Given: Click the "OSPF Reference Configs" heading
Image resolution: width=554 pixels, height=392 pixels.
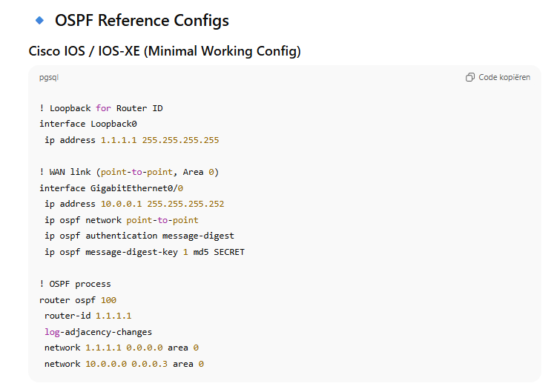Looking at the screenshot, I should click(x=142, y=21).
